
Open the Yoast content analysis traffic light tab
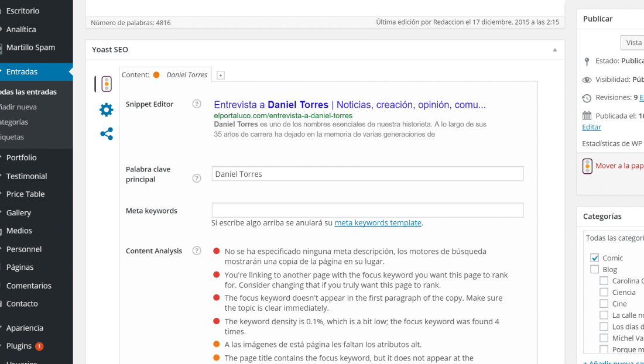coord(107,84)
